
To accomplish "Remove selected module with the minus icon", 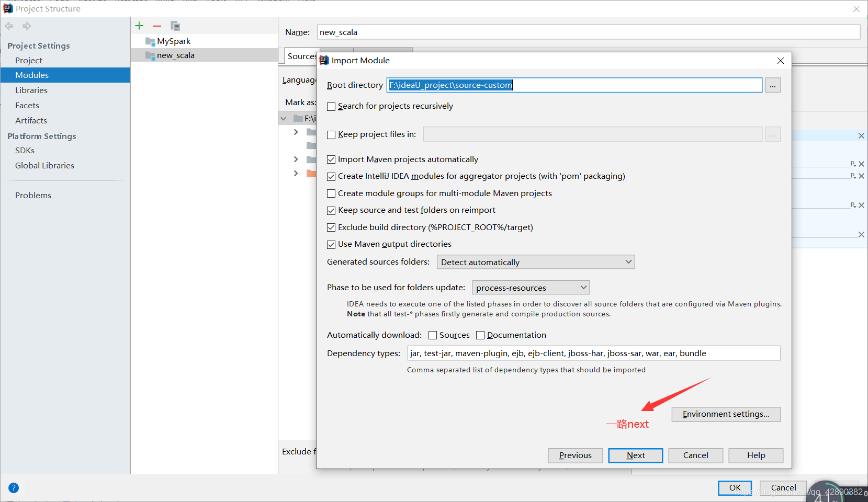I will (x=157, y=26).
